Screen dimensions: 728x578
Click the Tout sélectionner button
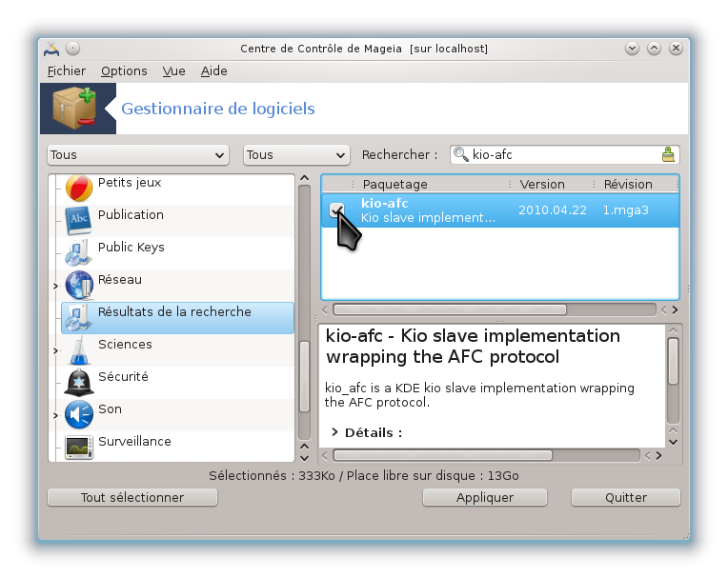(132, 497)
